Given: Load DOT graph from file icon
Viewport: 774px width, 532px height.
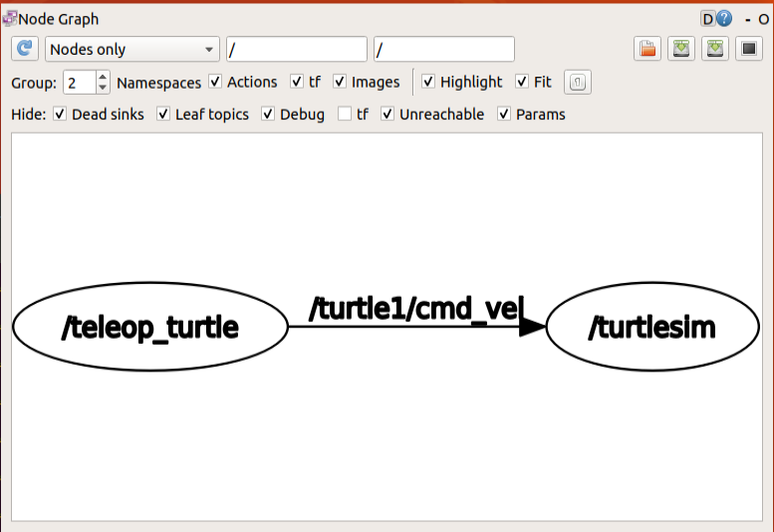Looking at the screenshot, I should click(647, 49).
